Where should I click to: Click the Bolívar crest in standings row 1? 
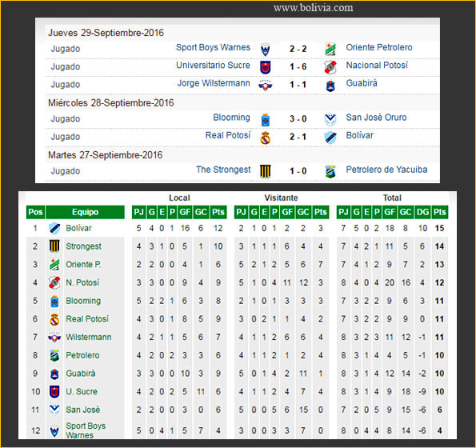54,228
